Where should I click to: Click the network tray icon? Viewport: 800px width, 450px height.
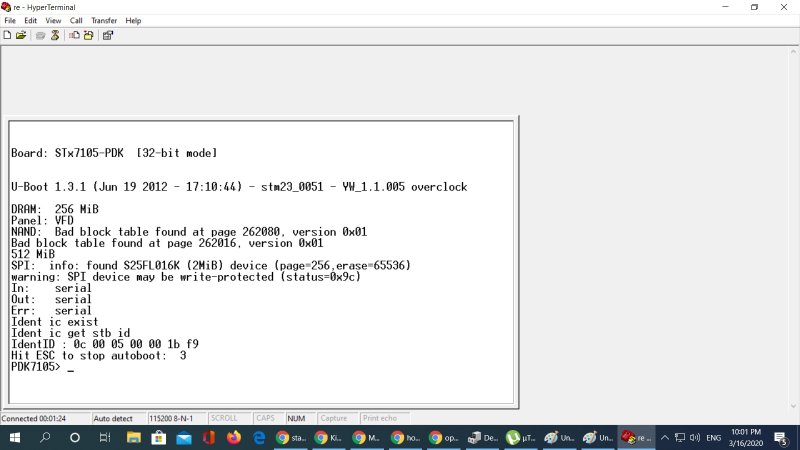pyautogui.click(x=680, y=438)
